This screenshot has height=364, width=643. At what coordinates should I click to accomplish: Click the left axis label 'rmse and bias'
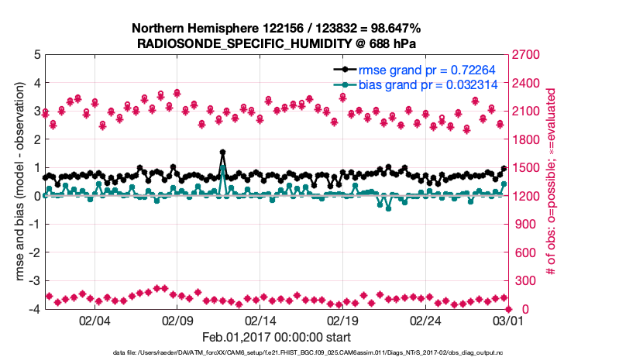21,182
